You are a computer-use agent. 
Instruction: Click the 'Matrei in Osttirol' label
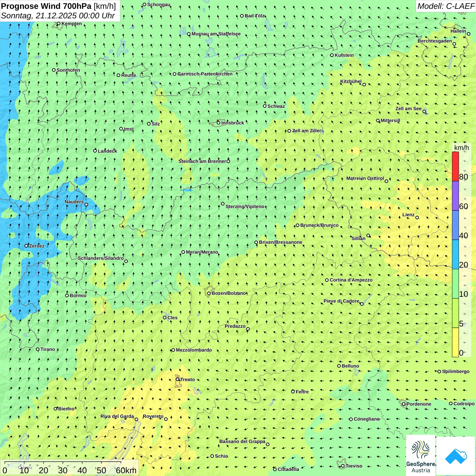tap(365, 178)
